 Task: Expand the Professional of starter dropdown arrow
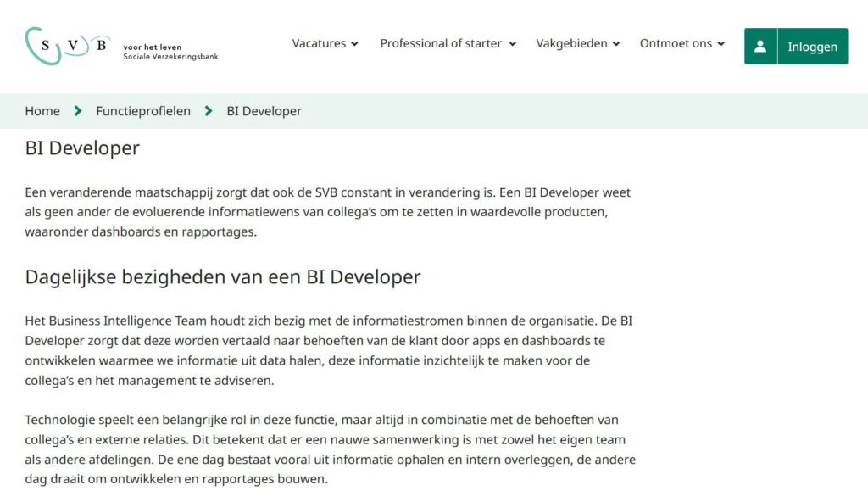[512, 44]
